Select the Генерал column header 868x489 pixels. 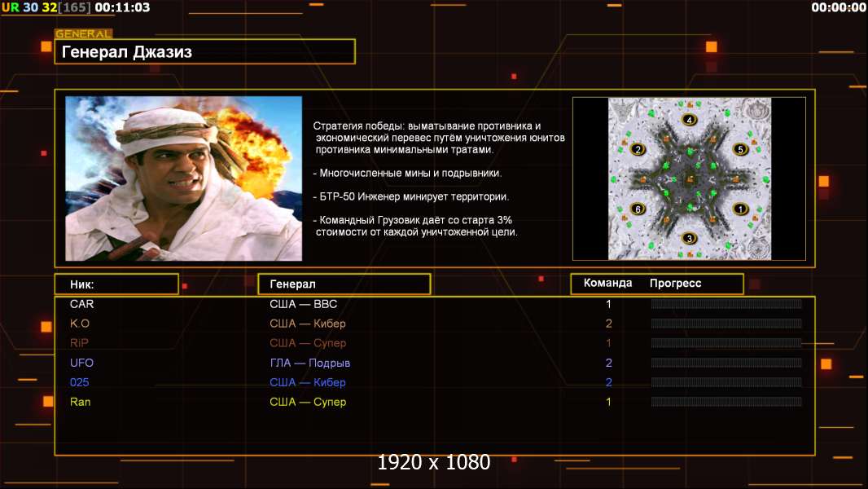click(x=343, y=284)
